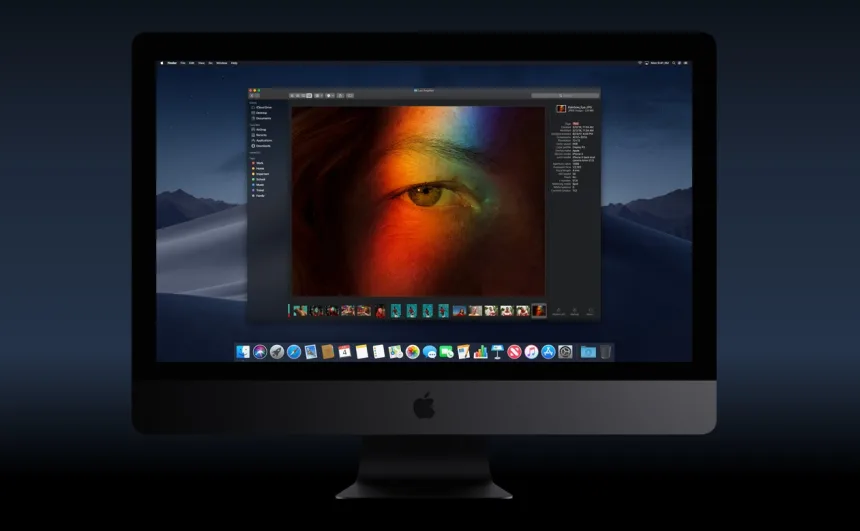860x531 pixels.
Task: Click the Siri icon in the Dock
Action: (x=260, y=352)
